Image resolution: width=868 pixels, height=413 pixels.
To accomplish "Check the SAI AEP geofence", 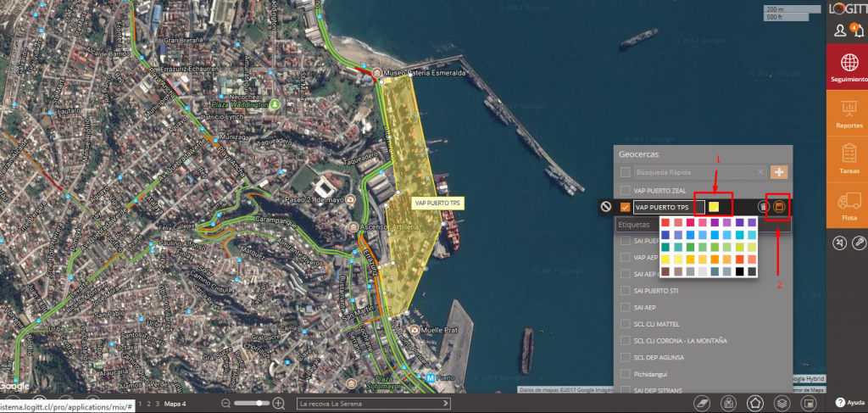I will [625, 307].
